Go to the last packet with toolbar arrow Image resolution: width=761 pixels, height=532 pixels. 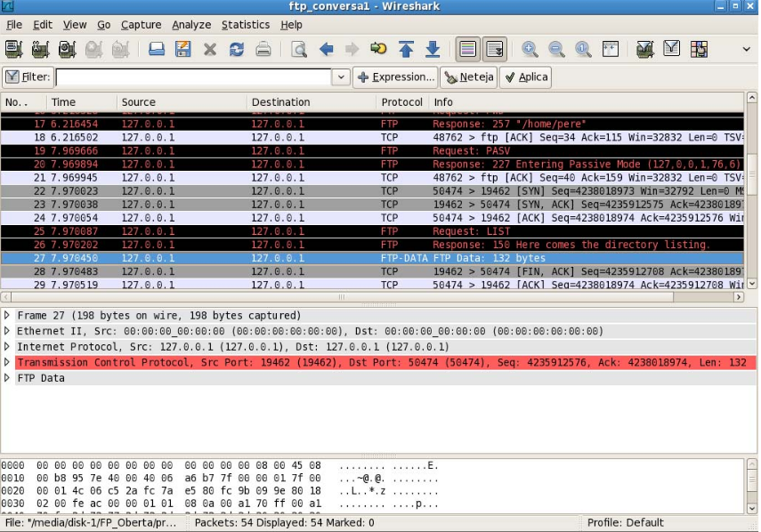point(433,49)
